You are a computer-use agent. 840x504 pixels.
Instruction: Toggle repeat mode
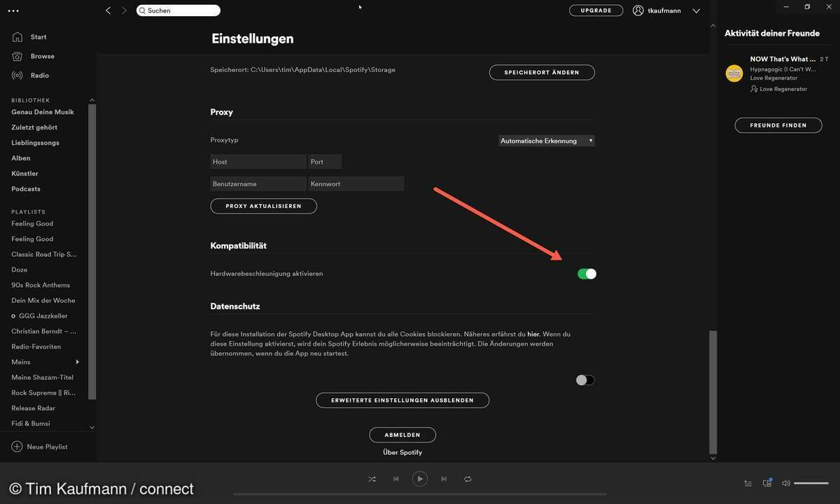point(468,479)
